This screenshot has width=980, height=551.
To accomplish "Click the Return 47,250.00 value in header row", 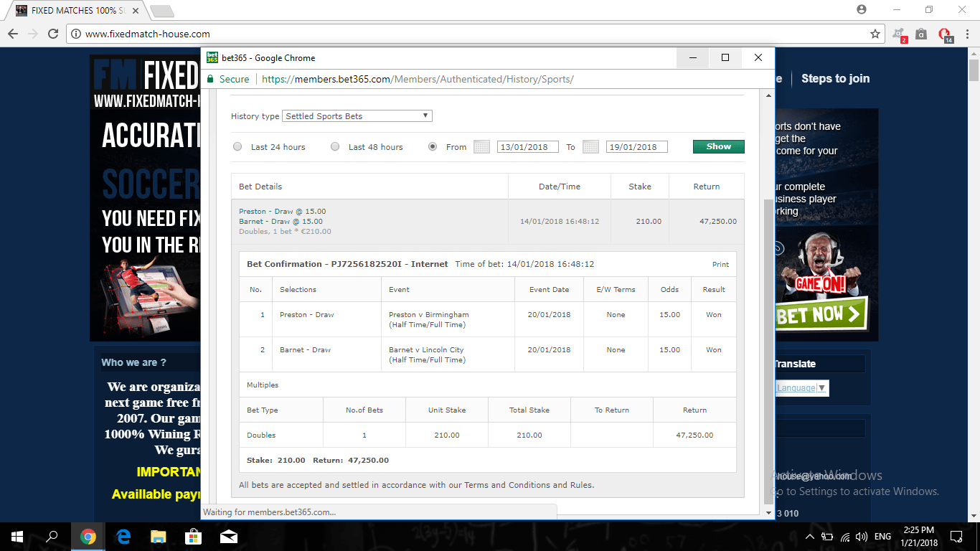I will tap(717, 222).
